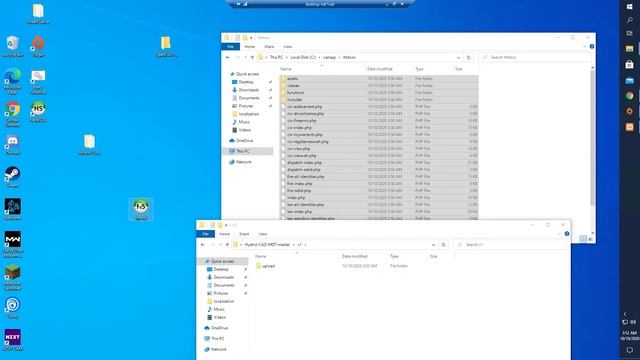Select the Discord desktop shortcut

(13, 144)
